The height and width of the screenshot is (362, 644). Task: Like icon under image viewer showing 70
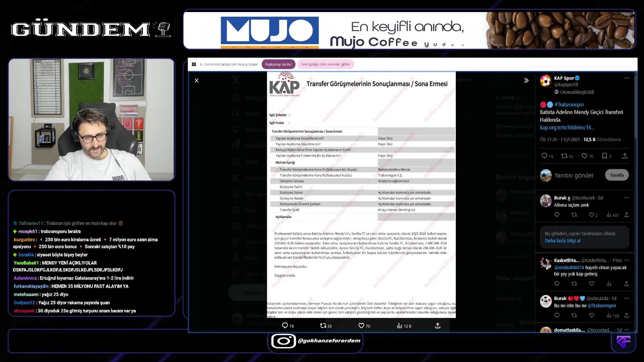pyautogui.click(x=361, y=326)
